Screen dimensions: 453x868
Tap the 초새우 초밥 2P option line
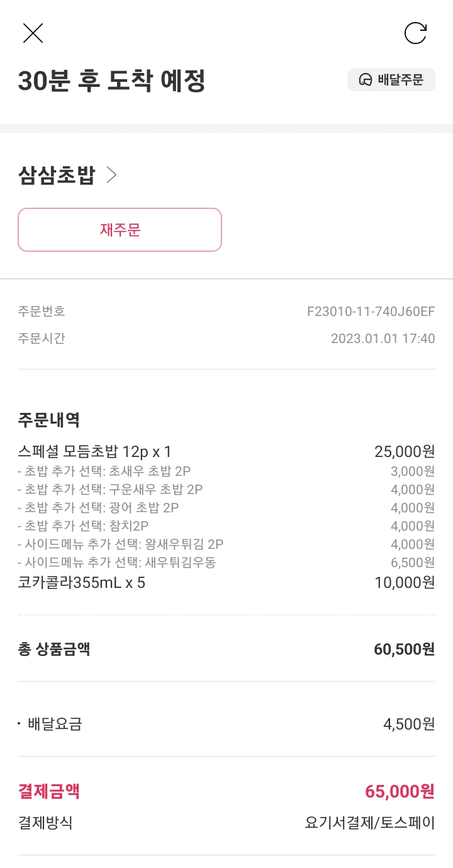click(x=104, y=471)
